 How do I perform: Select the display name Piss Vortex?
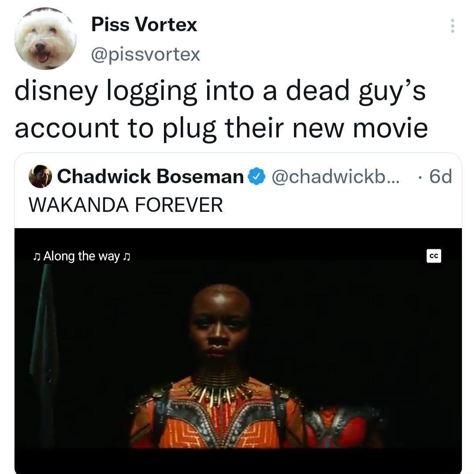click(144, 25)
